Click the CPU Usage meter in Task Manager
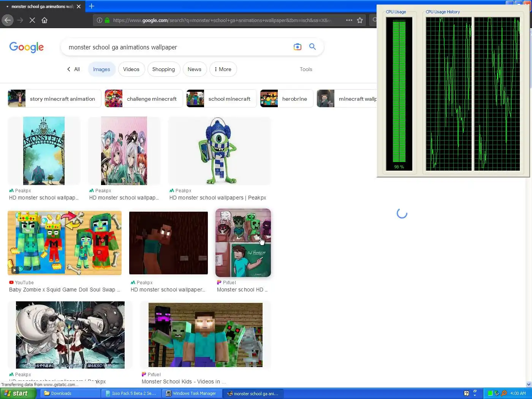The width and height of the screenshot is (532, 399). pos(399,93)
